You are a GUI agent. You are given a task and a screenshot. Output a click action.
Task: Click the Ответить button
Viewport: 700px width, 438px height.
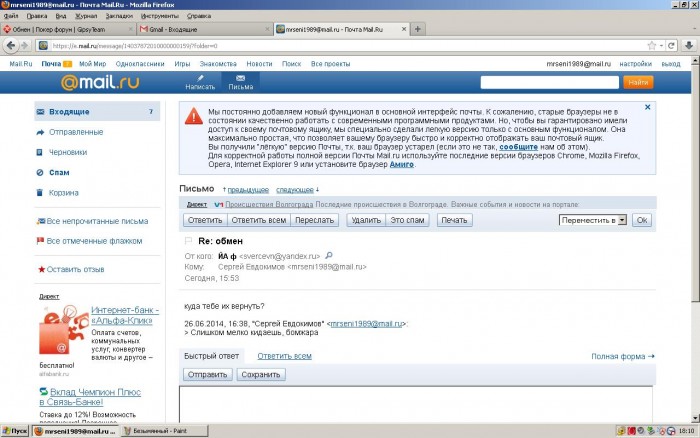(x=205, y=220)
